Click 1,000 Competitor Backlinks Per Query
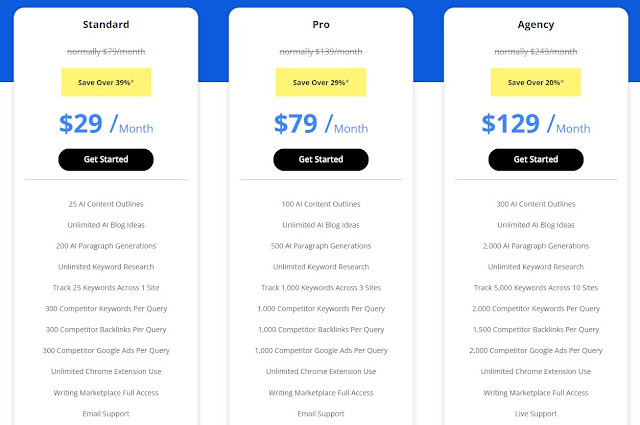This screenshot has height=425, width=640. (321, 329)
